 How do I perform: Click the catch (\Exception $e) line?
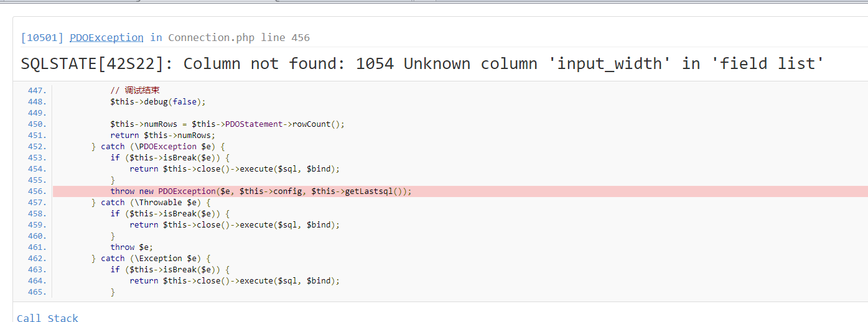point(151,259)
